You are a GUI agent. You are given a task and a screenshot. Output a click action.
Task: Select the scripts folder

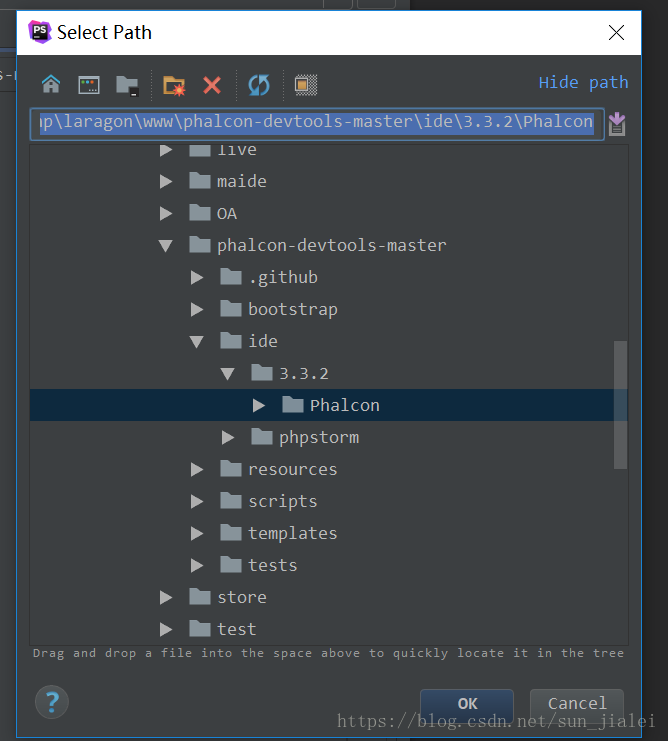click(269, 501)
